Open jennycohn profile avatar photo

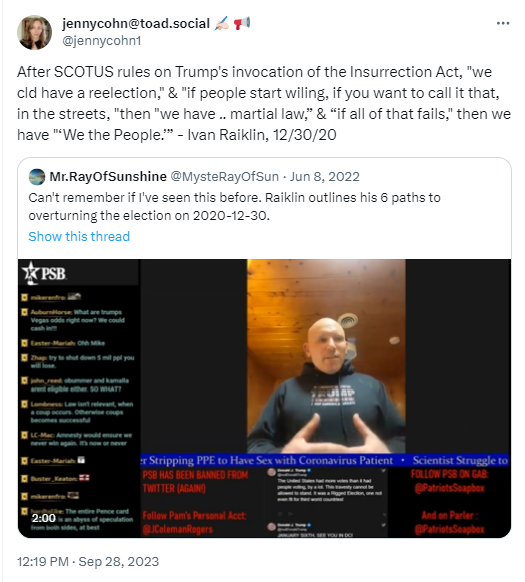tap(35, 32)
